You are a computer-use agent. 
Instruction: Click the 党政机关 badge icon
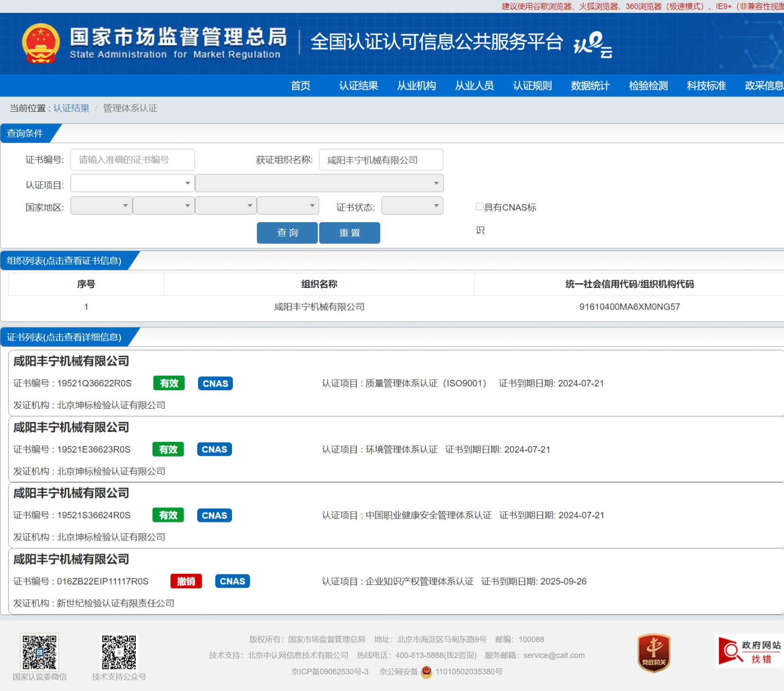click(x=654, y=653)
